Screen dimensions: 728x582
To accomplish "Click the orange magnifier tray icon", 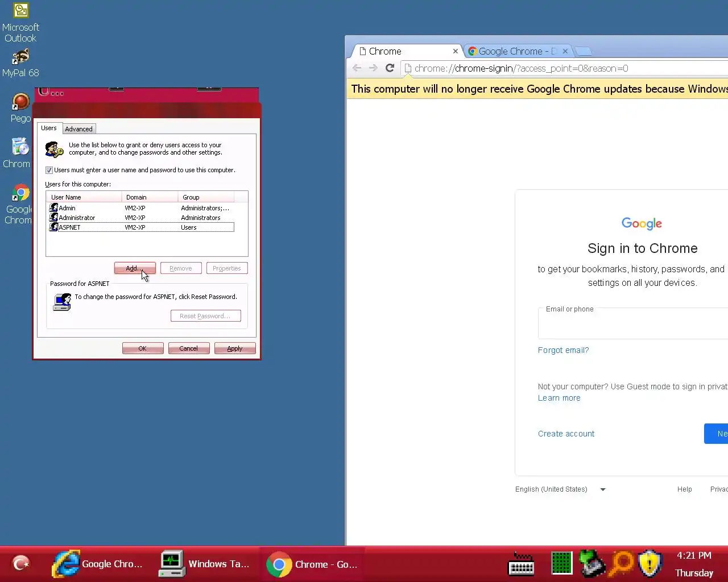I will [x=622, y=563].
